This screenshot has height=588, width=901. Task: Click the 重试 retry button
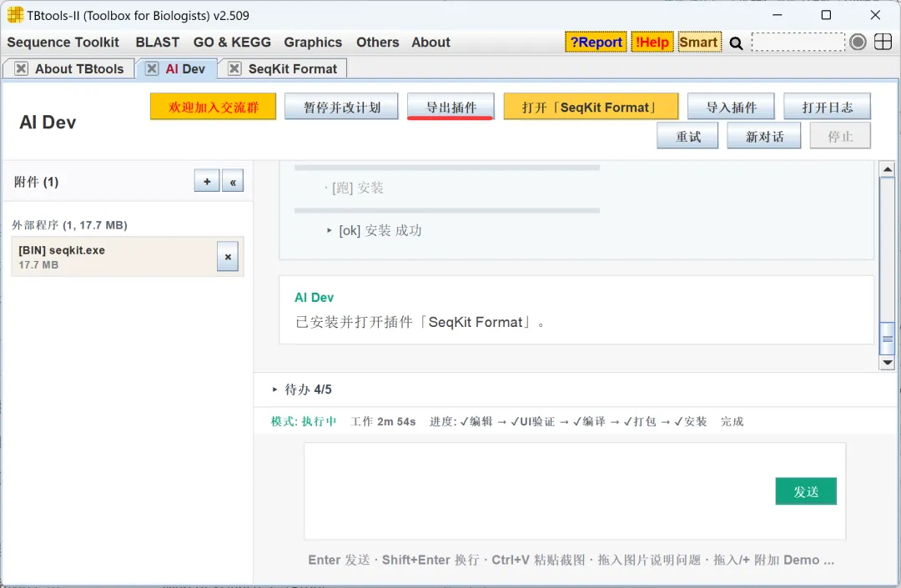(687, 136)
